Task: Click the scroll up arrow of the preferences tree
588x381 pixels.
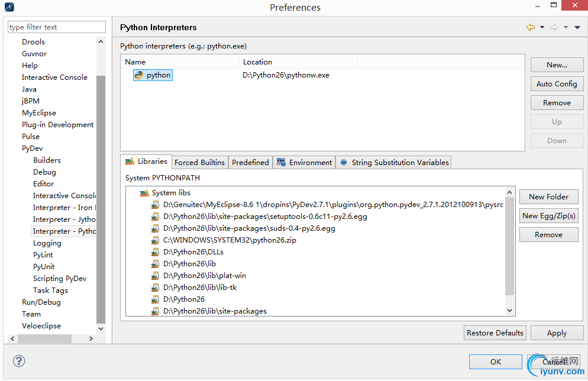Action: 101,41
